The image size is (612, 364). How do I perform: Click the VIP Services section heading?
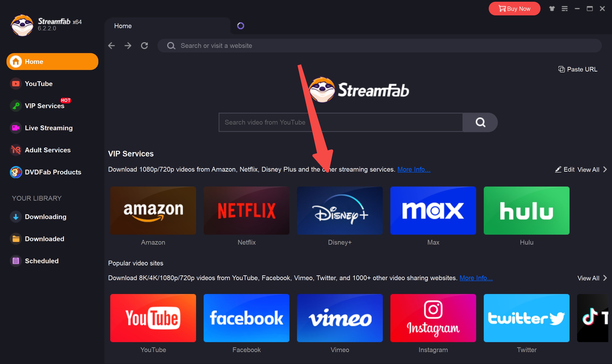click(131, 154)
